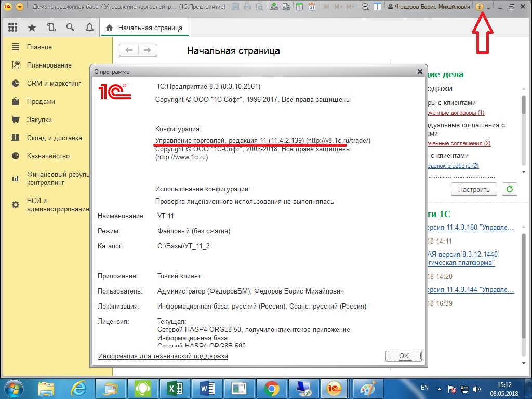This screenshot has width=532, height=399.
Task: Click the volume speaker tray icon
Action: [x=477, y=389]
